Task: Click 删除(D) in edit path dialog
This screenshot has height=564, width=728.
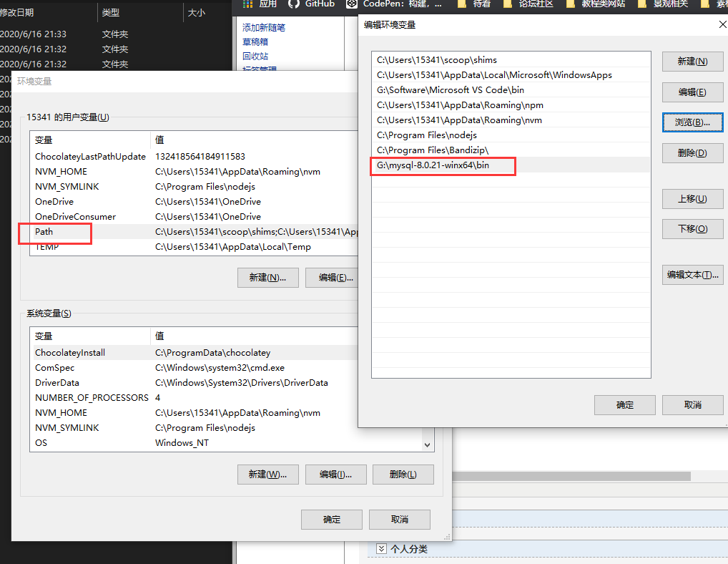Action: point(692,153)
